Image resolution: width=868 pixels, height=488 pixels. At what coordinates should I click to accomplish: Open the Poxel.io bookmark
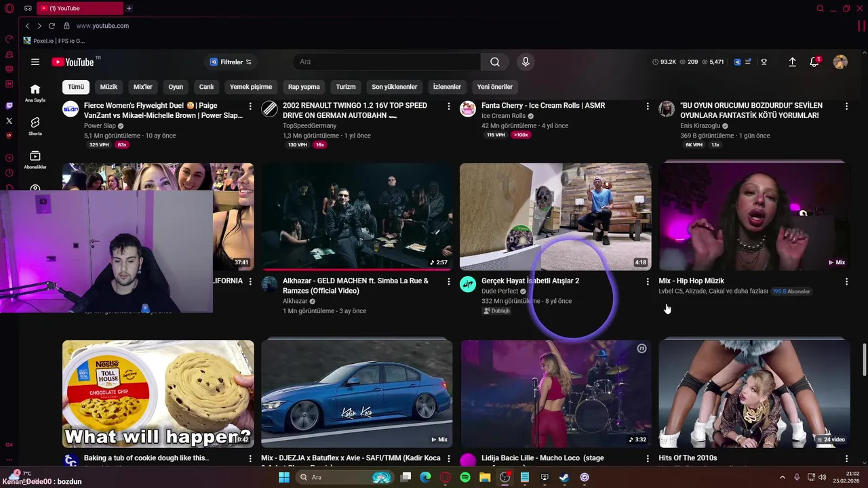(x=54, y=41)
